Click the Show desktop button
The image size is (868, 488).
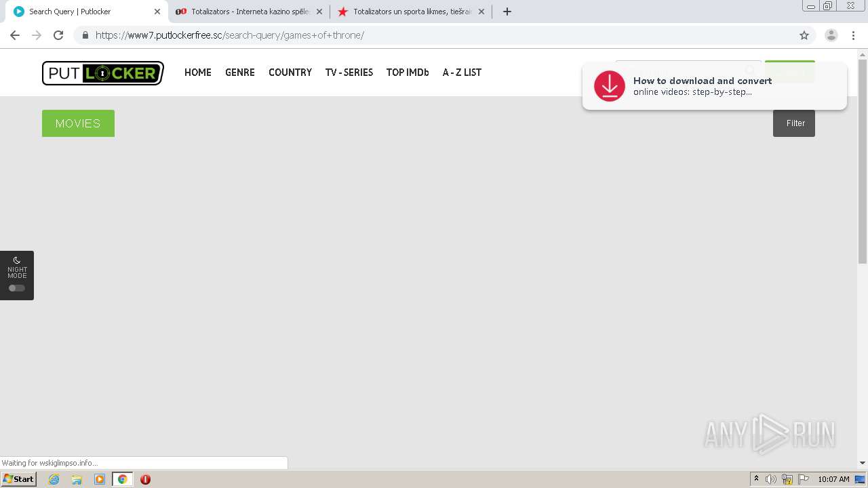click(861, 479)
